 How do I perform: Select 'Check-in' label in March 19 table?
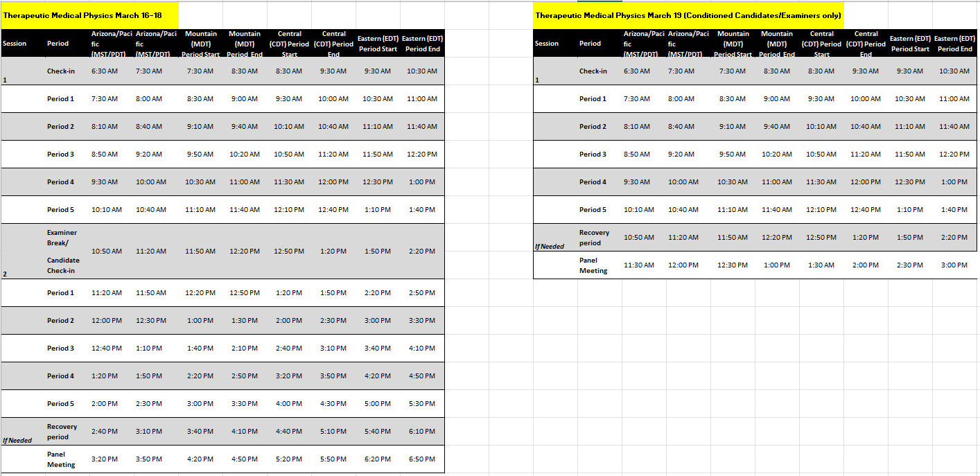[x=593, y=71]
